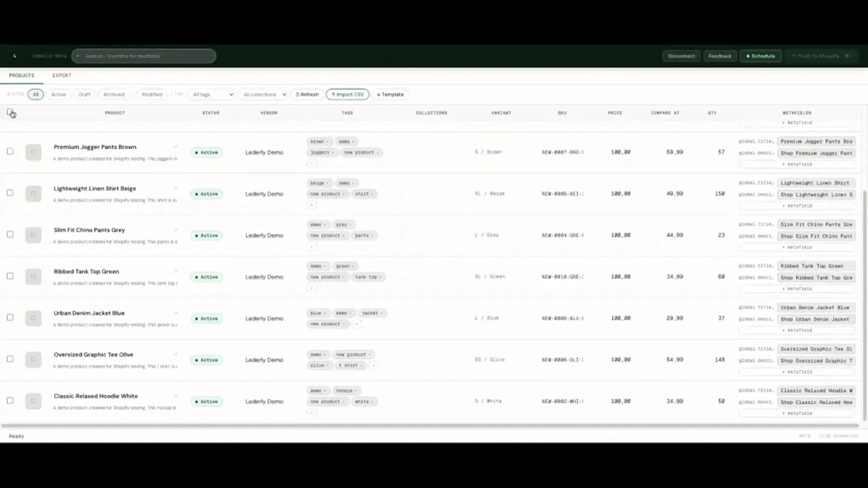
Task: Add a tag to Urban Denim Jacket Blue
Action: (x=356, y=324)
